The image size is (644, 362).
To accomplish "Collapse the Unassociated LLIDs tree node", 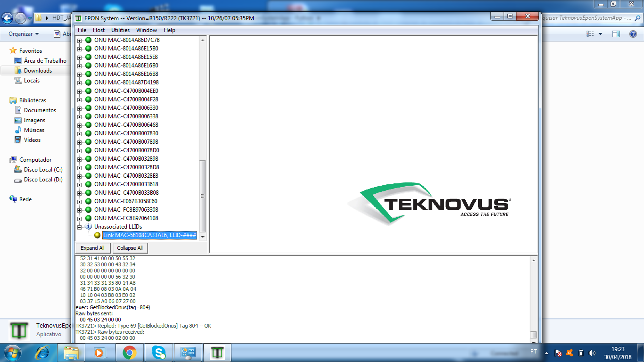I will point(79,227).
